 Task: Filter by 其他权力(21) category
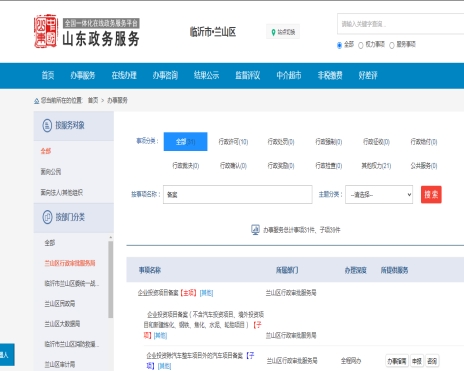(376, 166)
